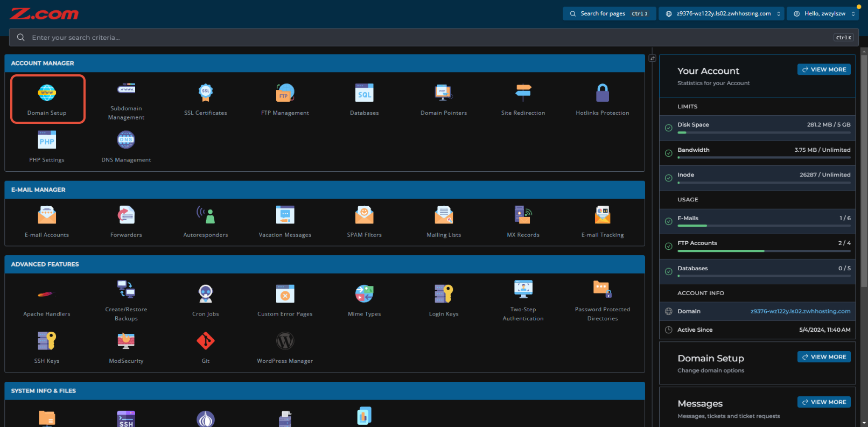This screenshot has width=868, height=427.
Task: Open Custom Error Pages
Action: [x=285, y=300]
